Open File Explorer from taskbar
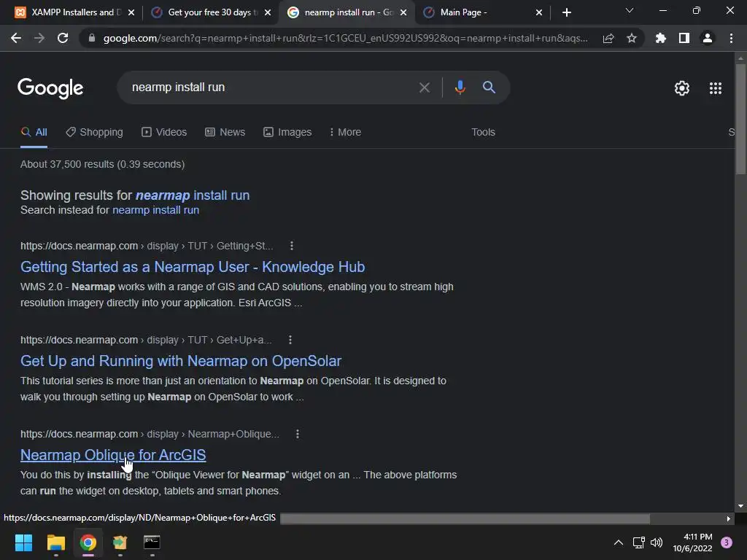The height and width of the screenshot is (560, 747). pos(55,542)
